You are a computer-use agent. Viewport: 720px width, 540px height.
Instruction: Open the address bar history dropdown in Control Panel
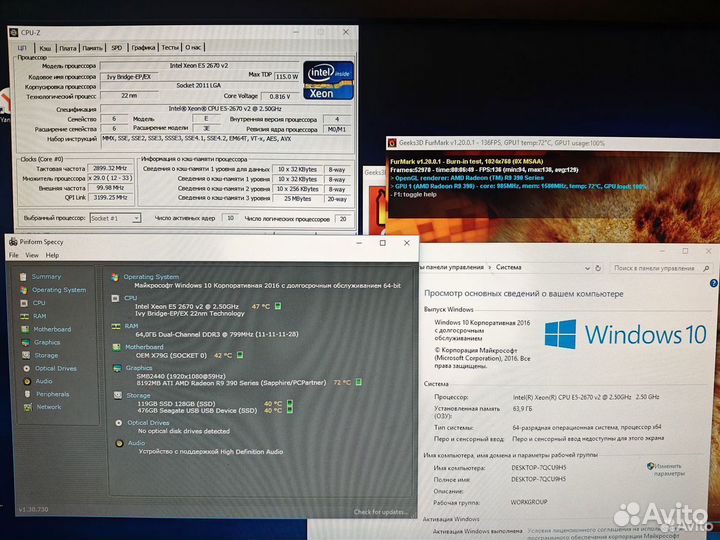click(587, 268)
